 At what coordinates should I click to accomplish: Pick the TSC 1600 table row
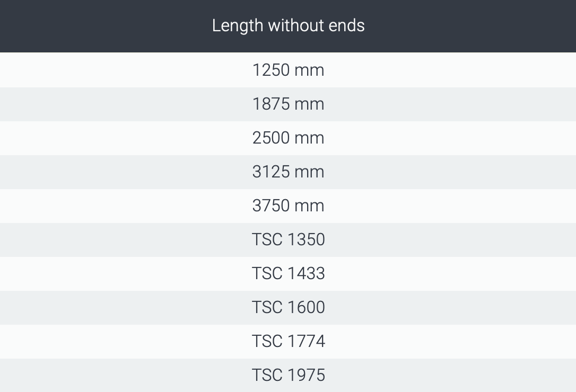tap(288, 307)
